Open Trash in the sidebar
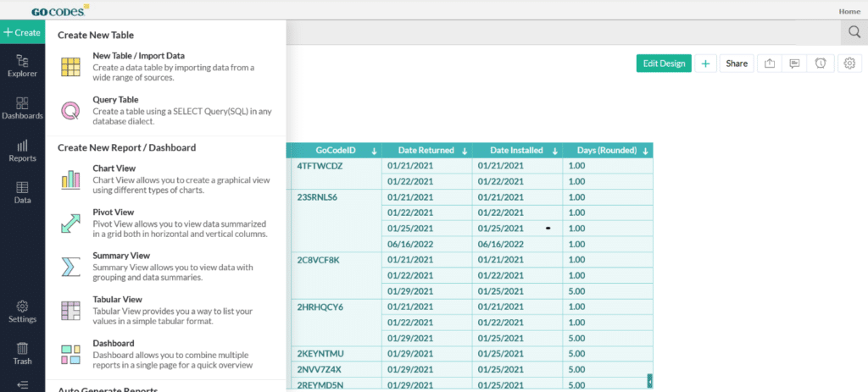The image size is (868, 392). [22, 352]
